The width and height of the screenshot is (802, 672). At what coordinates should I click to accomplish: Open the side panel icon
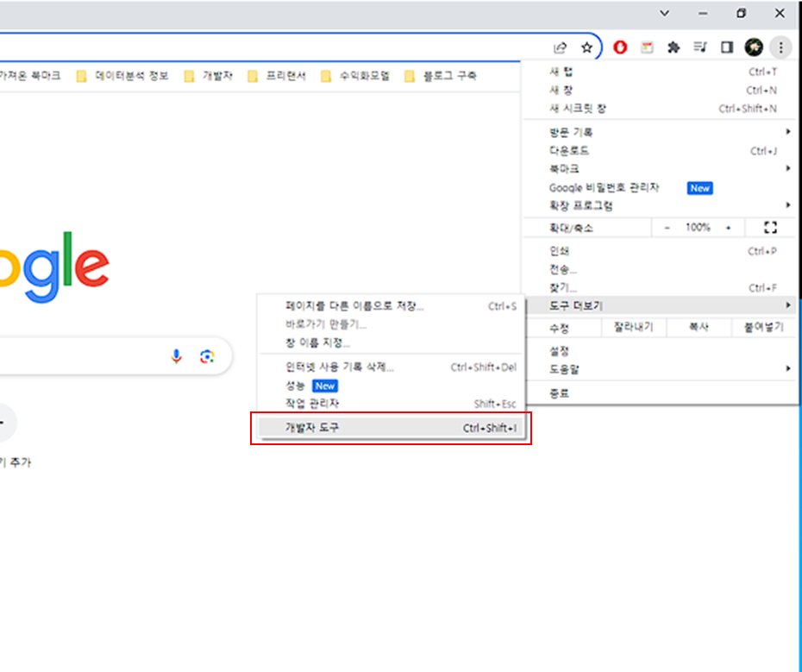[727, 47]
